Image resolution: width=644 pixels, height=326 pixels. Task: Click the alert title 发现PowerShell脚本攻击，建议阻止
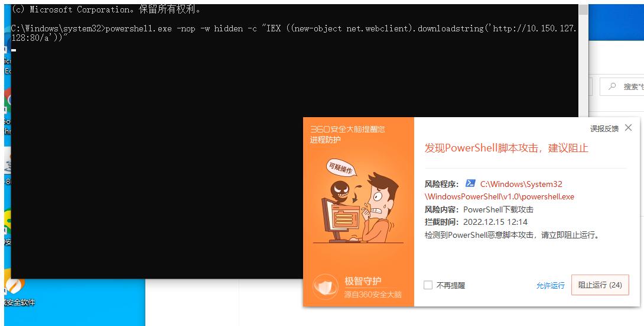pyautogui.click(x=506, y=148)
